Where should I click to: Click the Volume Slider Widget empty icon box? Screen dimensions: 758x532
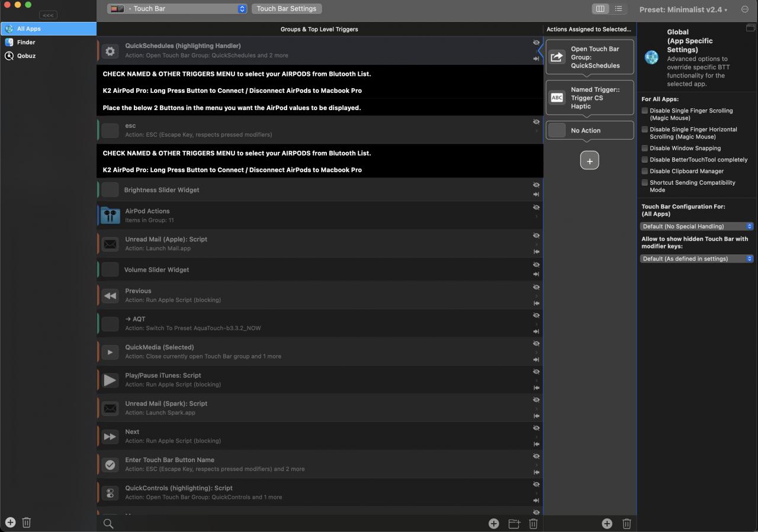tap(110, 269)
